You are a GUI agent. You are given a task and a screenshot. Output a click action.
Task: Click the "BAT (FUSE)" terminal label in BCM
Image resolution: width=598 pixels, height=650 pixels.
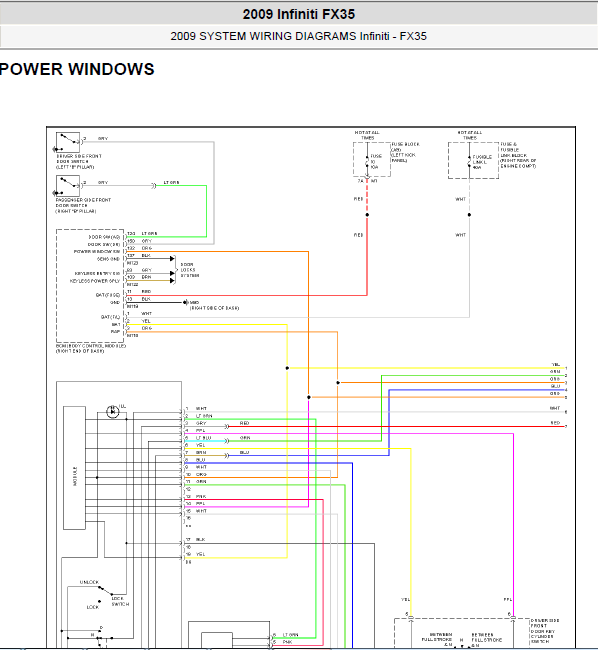click(108, 295)
